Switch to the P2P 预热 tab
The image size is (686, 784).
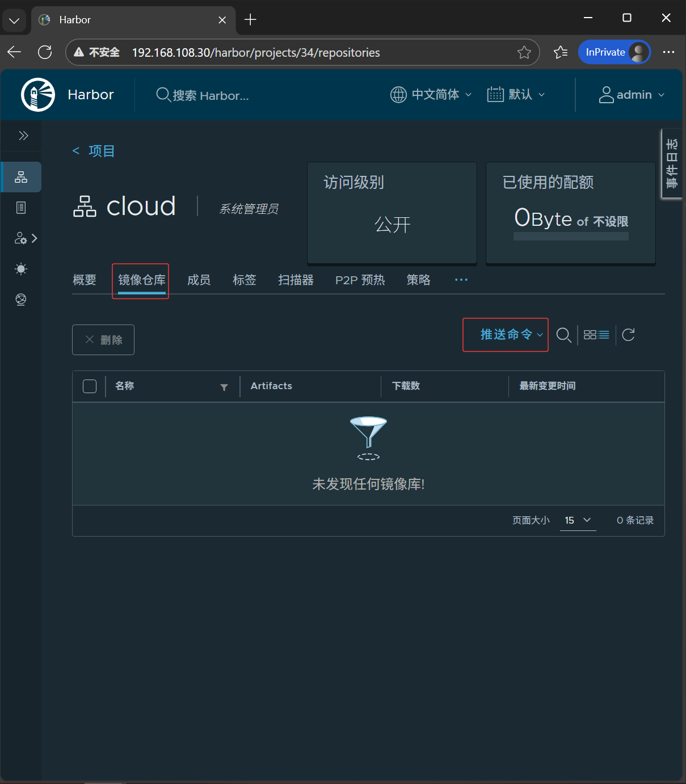[360, 280]
